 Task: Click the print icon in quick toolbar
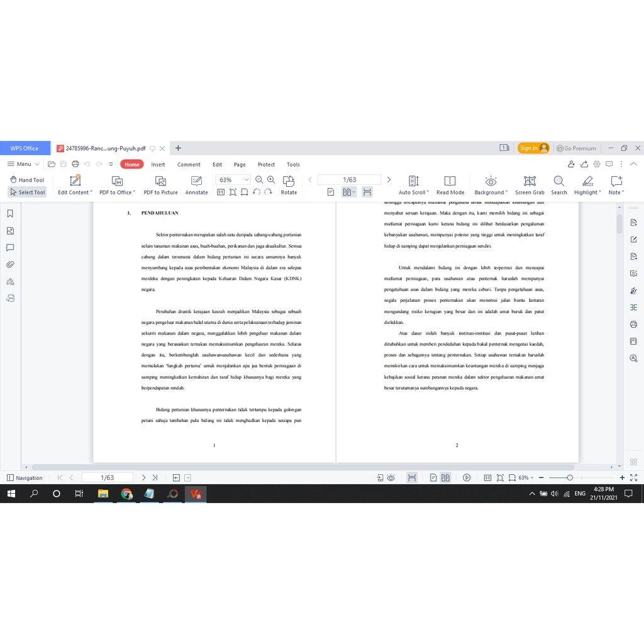point(75,164)
